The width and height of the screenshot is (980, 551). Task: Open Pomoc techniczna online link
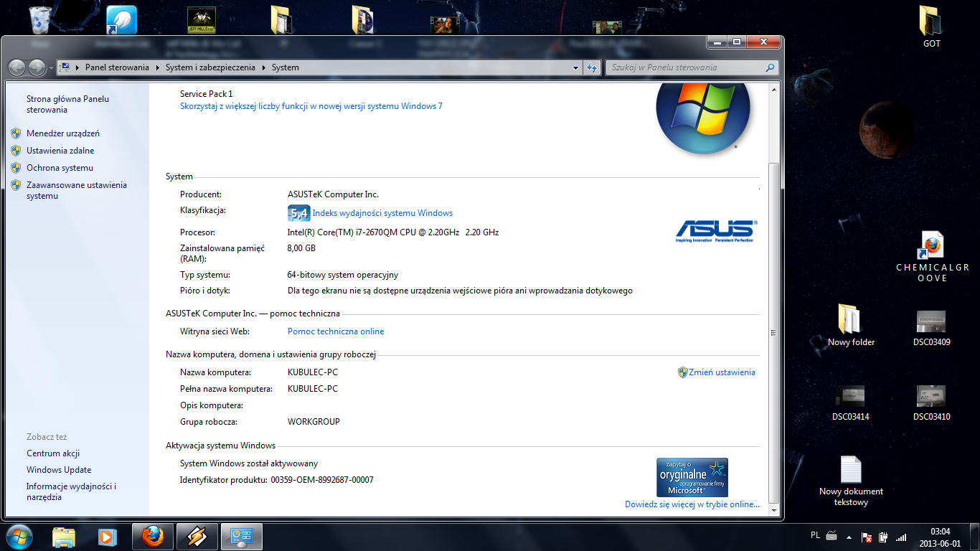coord(336,331)
